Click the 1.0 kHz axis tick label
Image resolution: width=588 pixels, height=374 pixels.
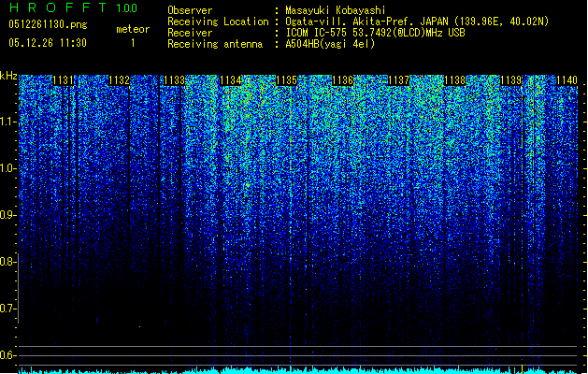tap(7, 168)
